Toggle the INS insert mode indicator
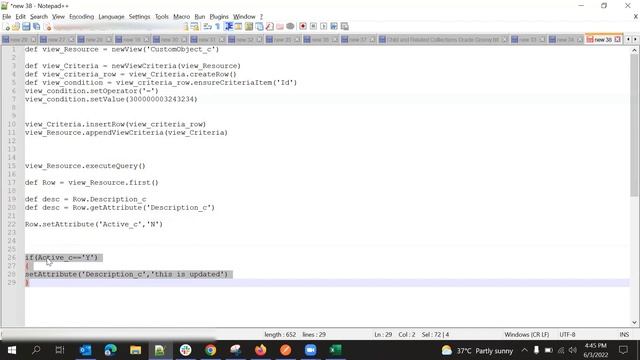The image size is (640, 360). pos(624,335)
